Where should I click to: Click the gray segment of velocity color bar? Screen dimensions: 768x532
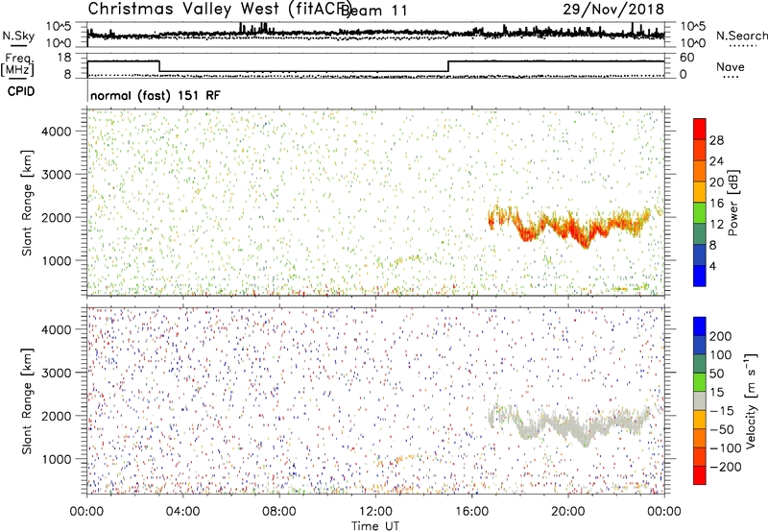700,401
